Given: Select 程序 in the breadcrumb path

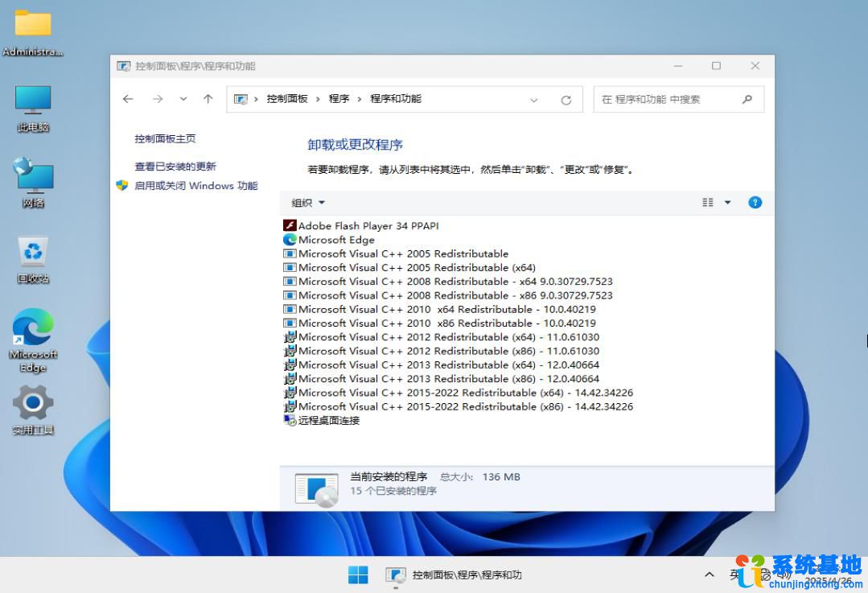Looking at the screenshot, I should coord(339,98).
